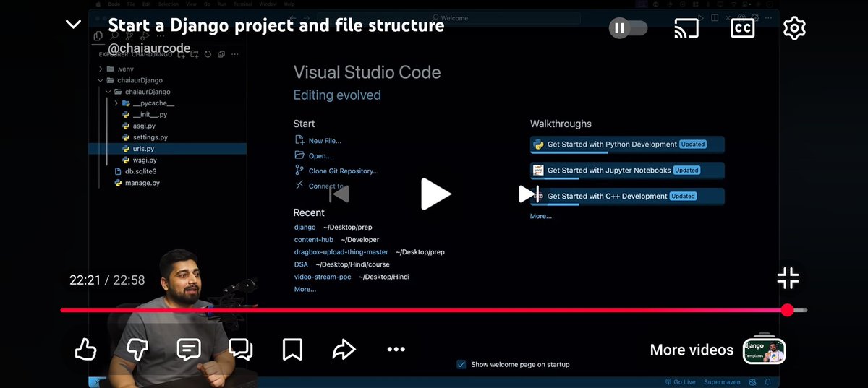
Task: Click Go Live in the status bar
Action: 680,381
